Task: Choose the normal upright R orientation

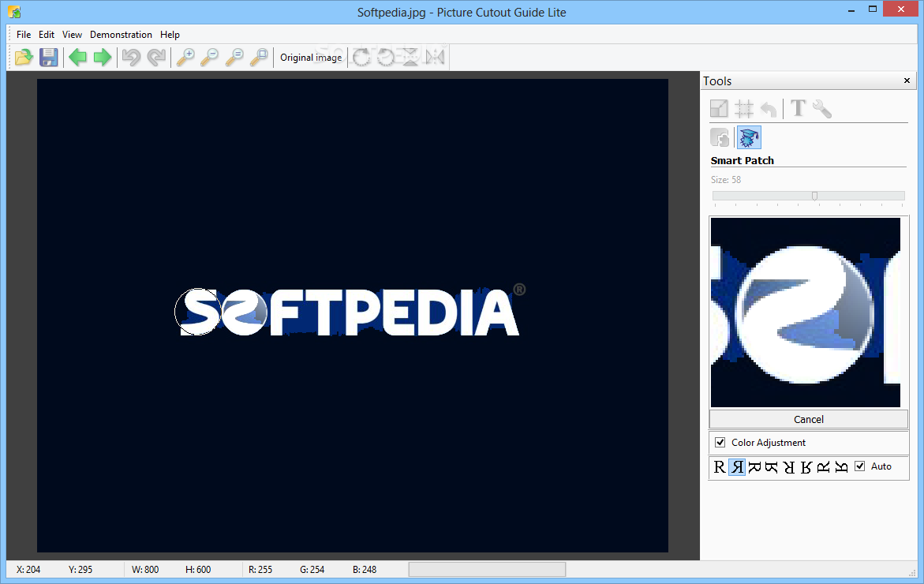Action: [720, 466]
